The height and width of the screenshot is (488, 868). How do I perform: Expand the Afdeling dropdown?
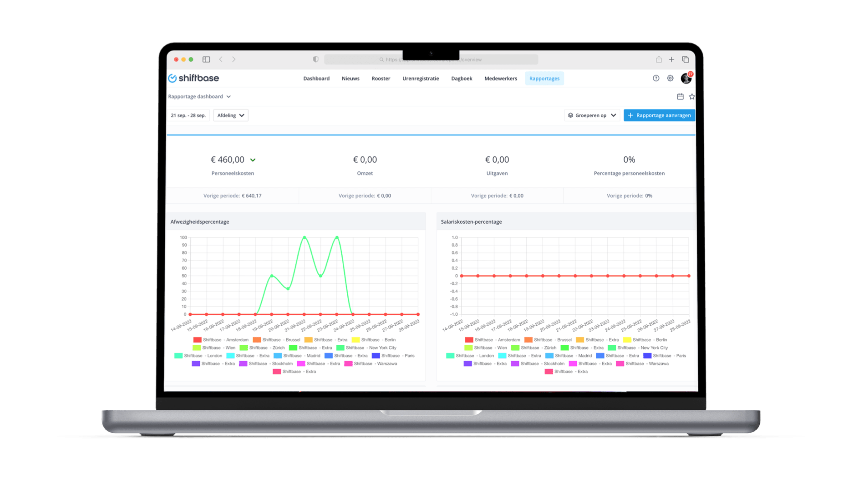pos(231,115)
